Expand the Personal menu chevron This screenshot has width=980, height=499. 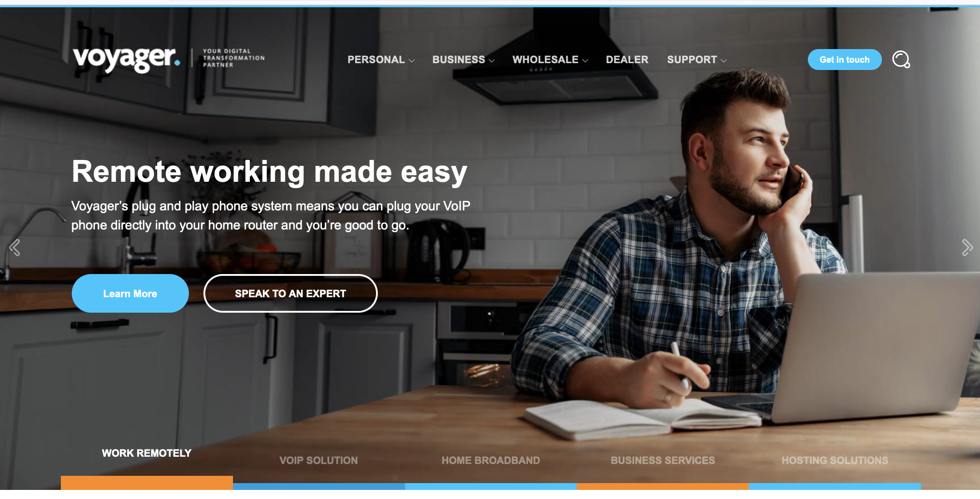click(x=412, y=60)
